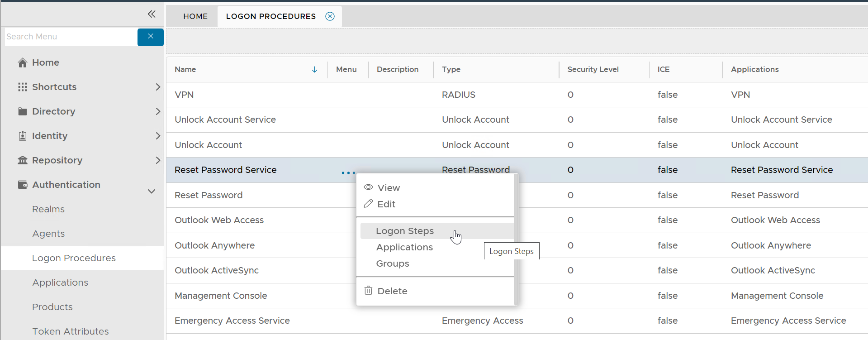Close the Logon Procedures tab
The image size is (868, 340).
[x=330, y=16]
